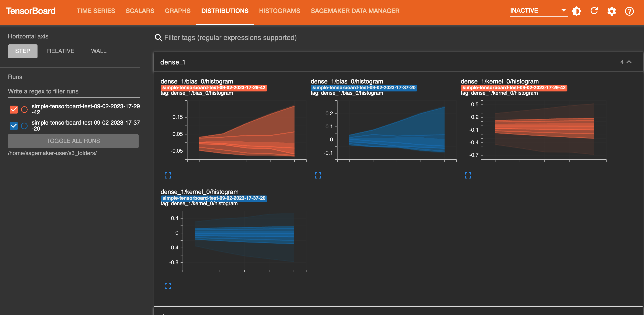Click the dark mode toggle icon
Image resolution: width=644 pixels, height=315 pixels.
[577, 11]
